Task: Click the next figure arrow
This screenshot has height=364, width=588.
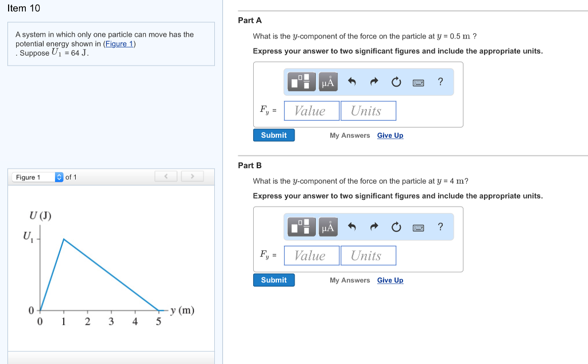Action: 192,176
